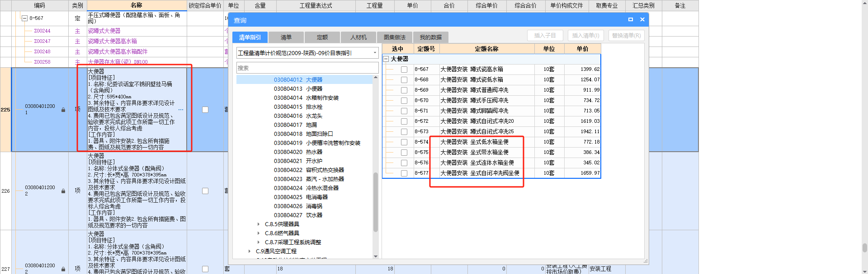
Task: Close the 查询 dialog
Action: [642, 19]
